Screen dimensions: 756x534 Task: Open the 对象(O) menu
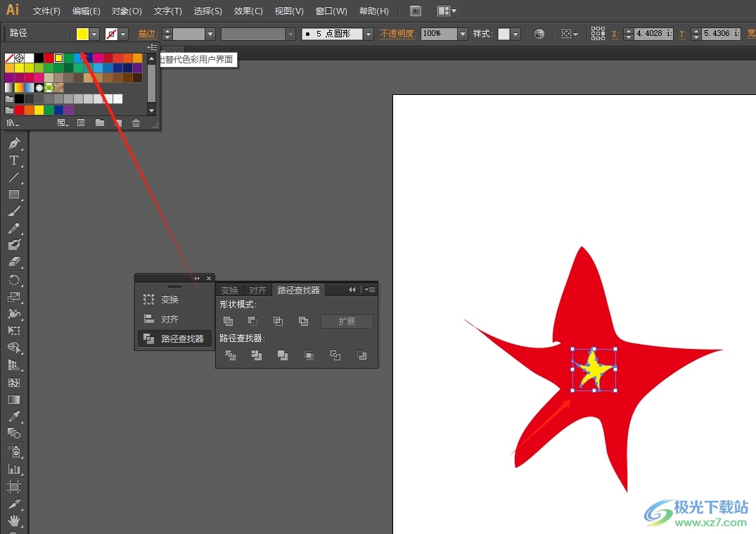coord(127,11)
